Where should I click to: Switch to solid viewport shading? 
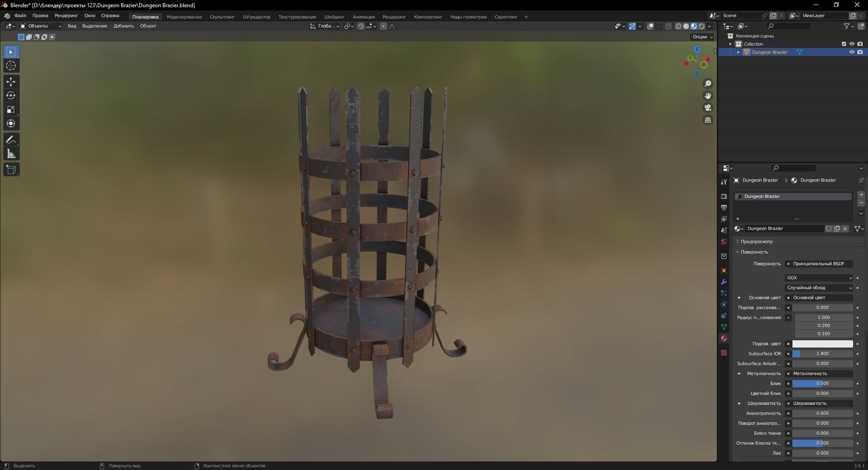pyautogui.click(x=686, y=26)
